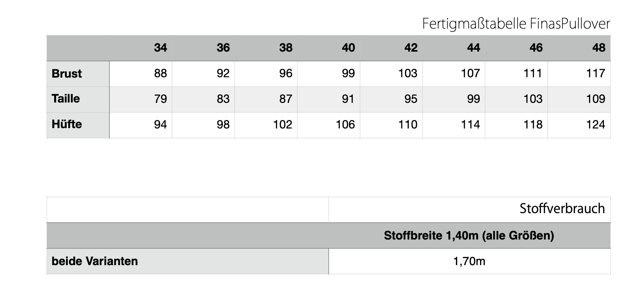Select Hüfte value 118 for size 46
644x303 pixels.
coord(533,125)
